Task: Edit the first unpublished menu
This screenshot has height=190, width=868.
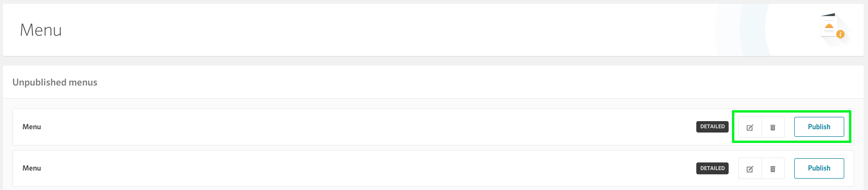Action: [x=750, y=127]
